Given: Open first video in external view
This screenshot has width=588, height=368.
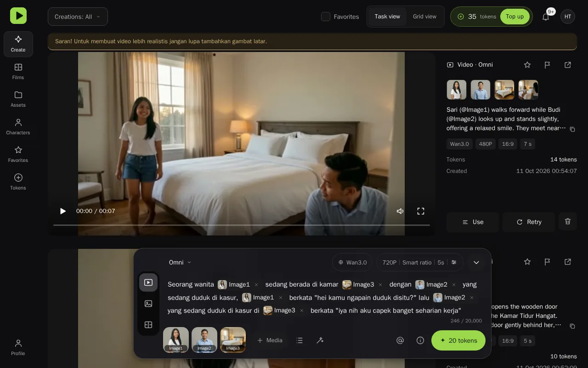Looking at the screenshot, I should click(x=568, y=65).
